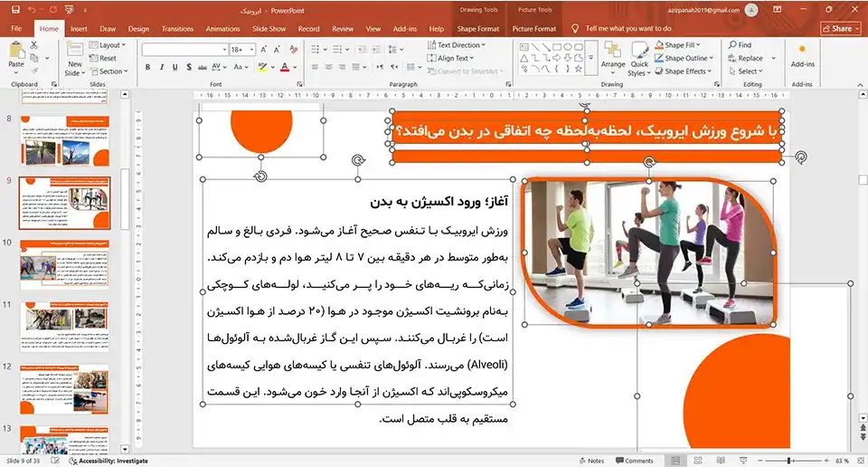Open the font size 18+ dropdown

pos(242,49)
